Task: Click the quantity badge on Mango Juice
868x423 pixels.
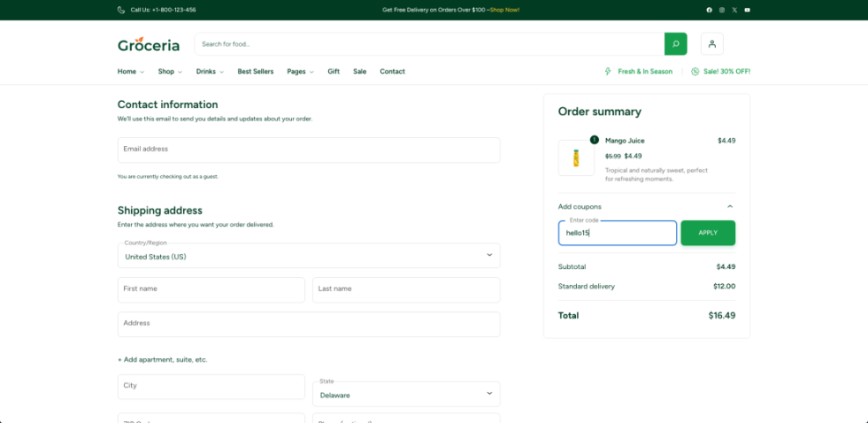Action: click(594, 140)
